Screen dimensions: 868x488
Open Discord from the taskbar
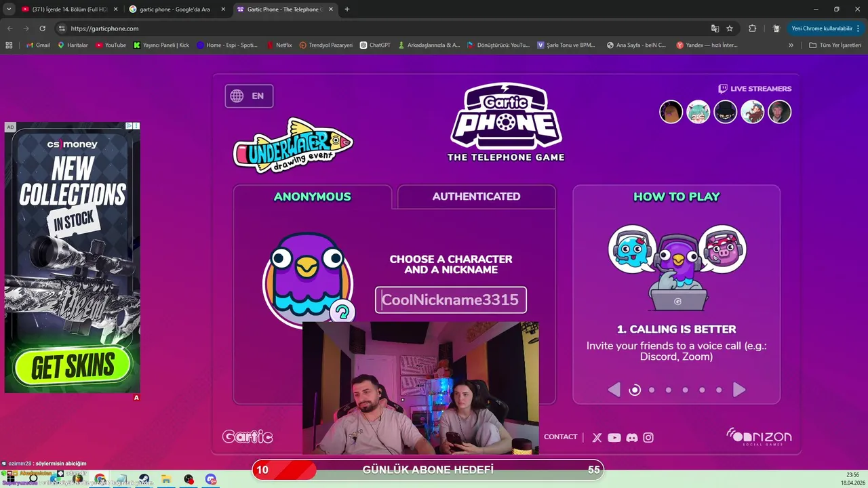211,479
